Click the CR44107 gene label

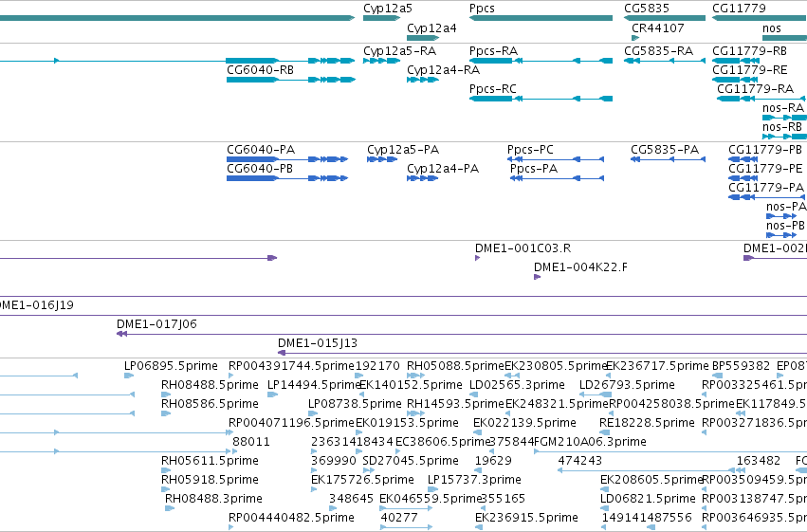[658, 28]
